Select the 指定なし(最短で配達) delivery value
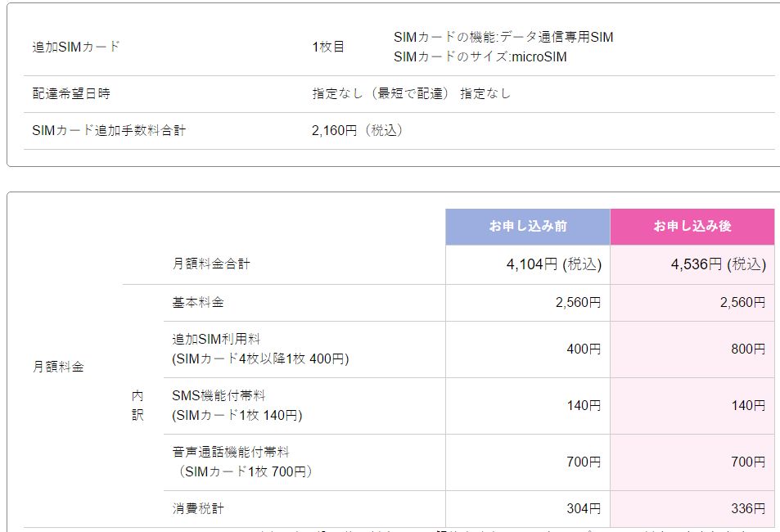 coord(381,94)
